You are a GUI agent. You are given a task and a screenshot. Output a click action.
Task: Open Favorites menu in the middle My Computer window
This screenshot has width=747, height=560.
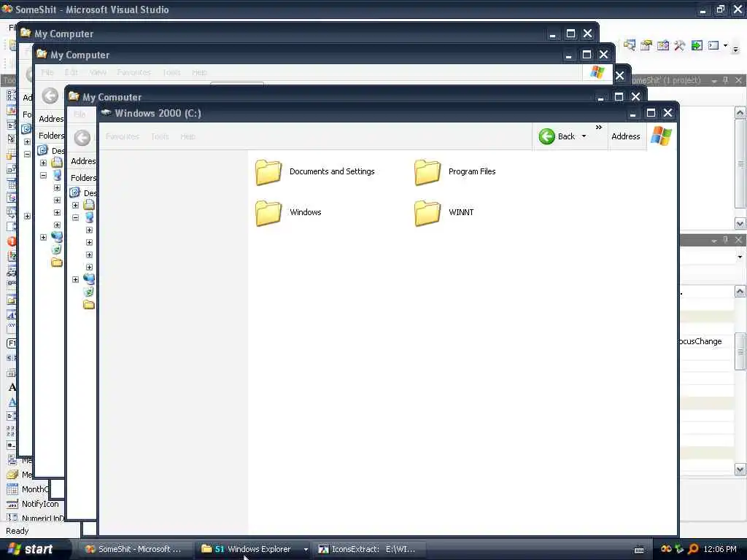coord(134,72)
